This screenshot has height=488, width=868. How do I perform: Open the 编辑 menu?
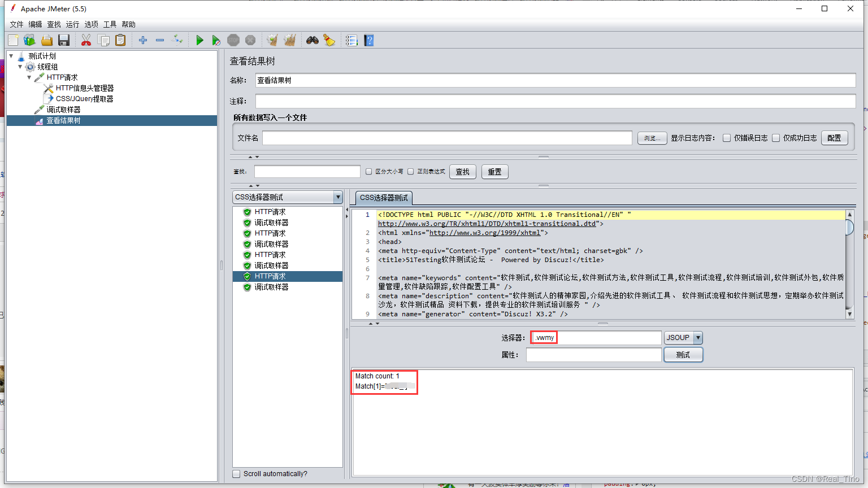point(35,24)
